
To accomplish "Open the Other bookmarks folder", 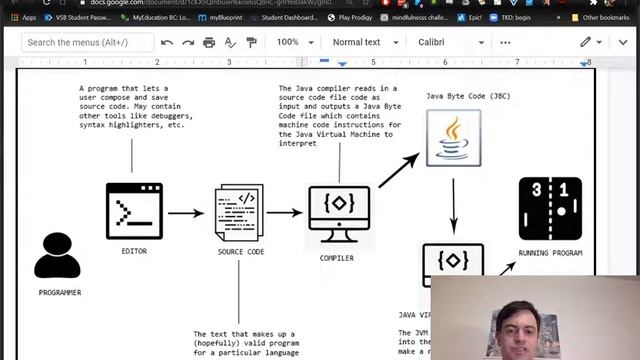I will 600,18.
